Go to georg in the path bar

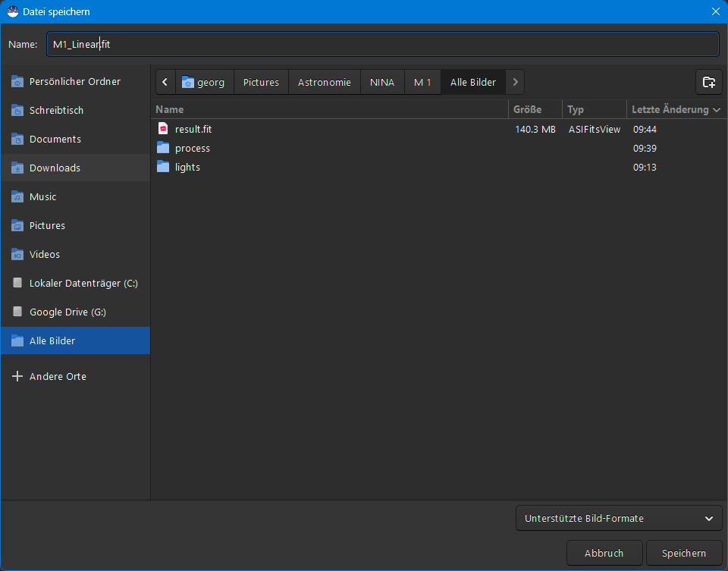[205, 82]
